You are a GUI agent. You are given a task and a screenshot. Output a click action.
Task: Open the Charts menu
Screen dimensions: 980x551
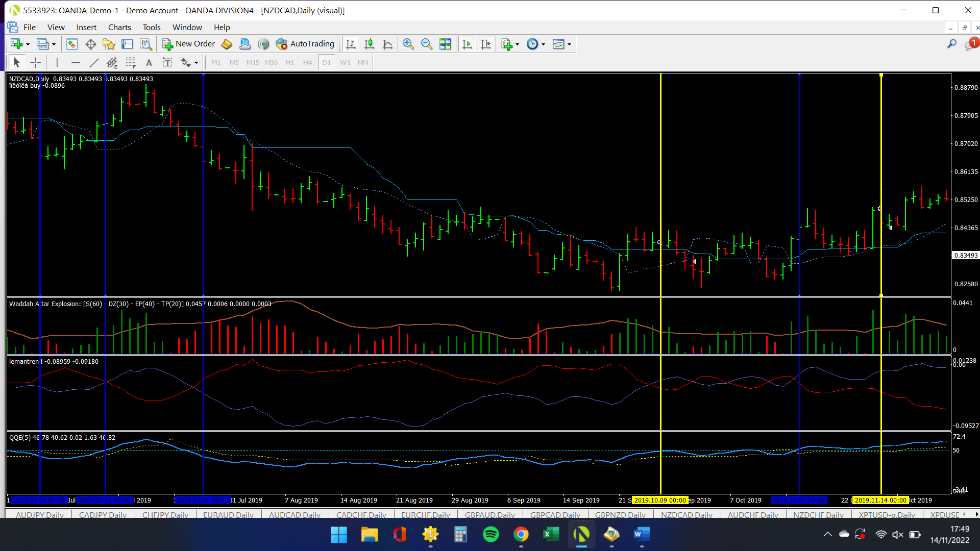119,27
